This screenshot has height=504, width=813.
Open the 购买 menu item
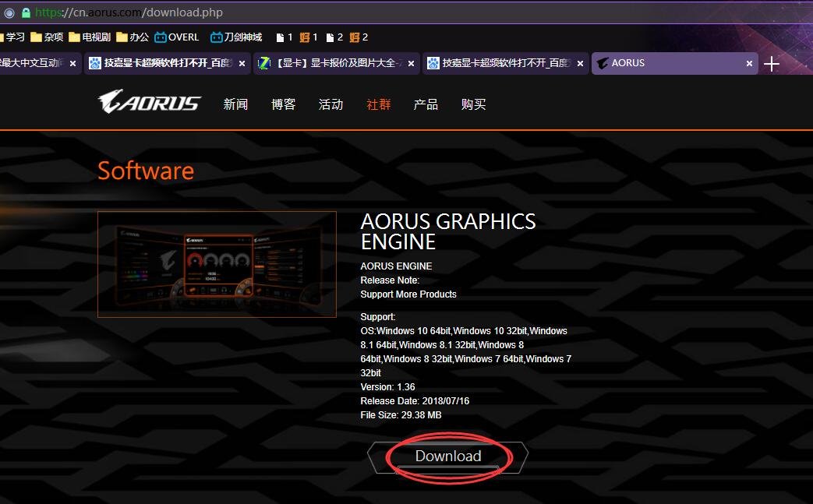point(473,104)
